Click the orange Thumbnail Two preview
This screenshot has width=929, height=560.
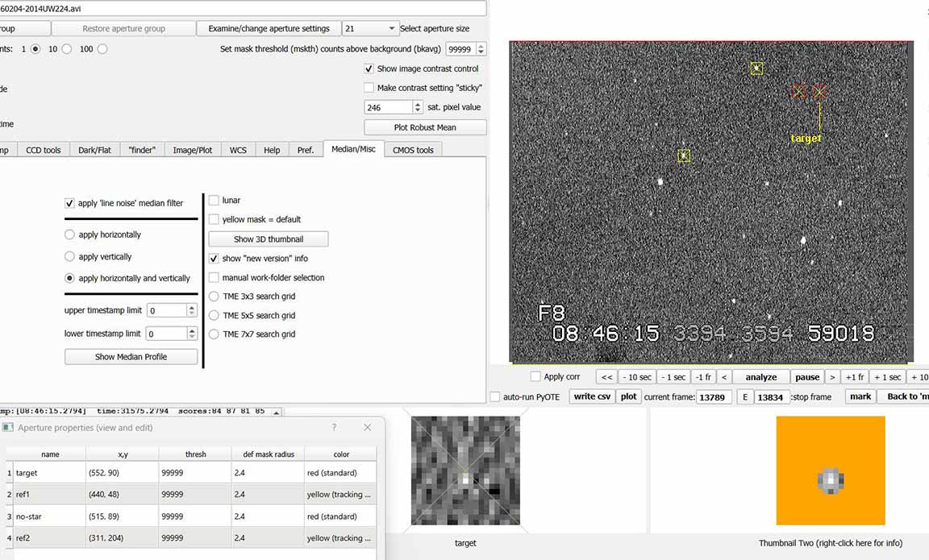831,471
